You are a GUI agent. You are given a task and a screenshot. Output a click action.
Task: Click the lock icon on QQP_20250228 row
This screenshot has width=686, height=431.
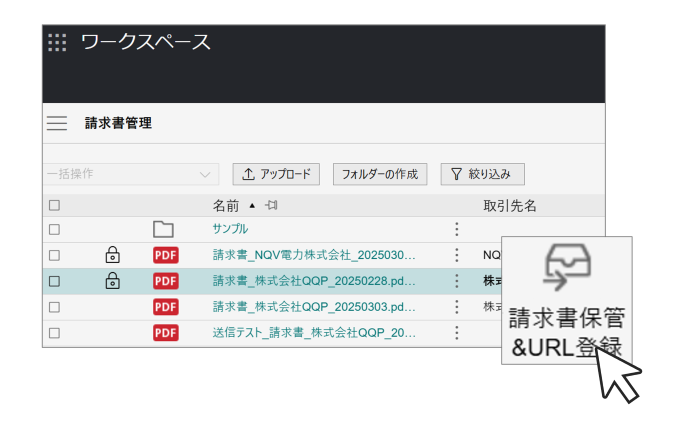click(112, 281)
